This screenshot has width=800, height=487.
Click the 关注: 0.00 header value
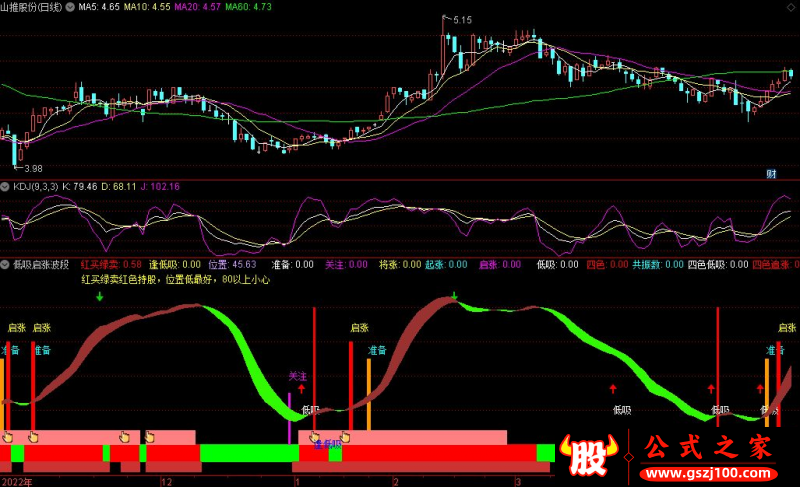[346, 265]
